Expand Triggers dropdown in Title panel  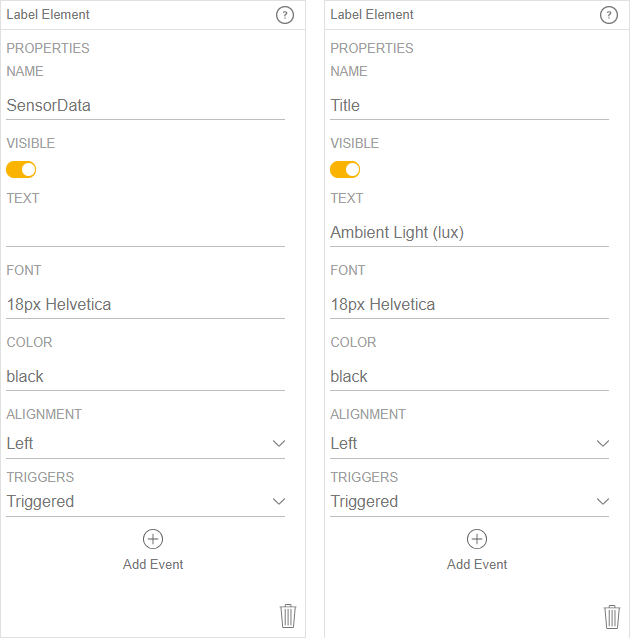click(469, 501)
